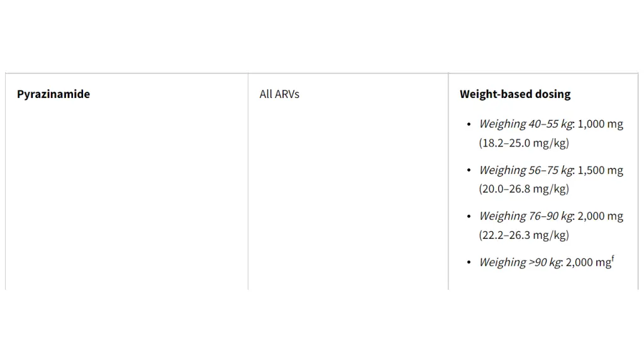Click the bullet before Weighing >90 kg

pos(469,263)
